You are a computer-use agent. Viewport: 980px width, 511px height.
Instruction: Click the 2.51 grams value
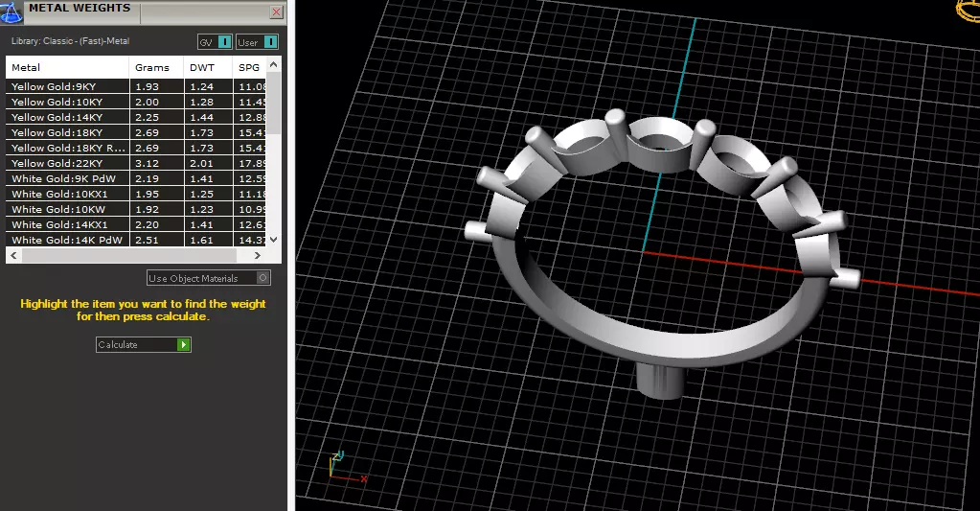(148, 241)
